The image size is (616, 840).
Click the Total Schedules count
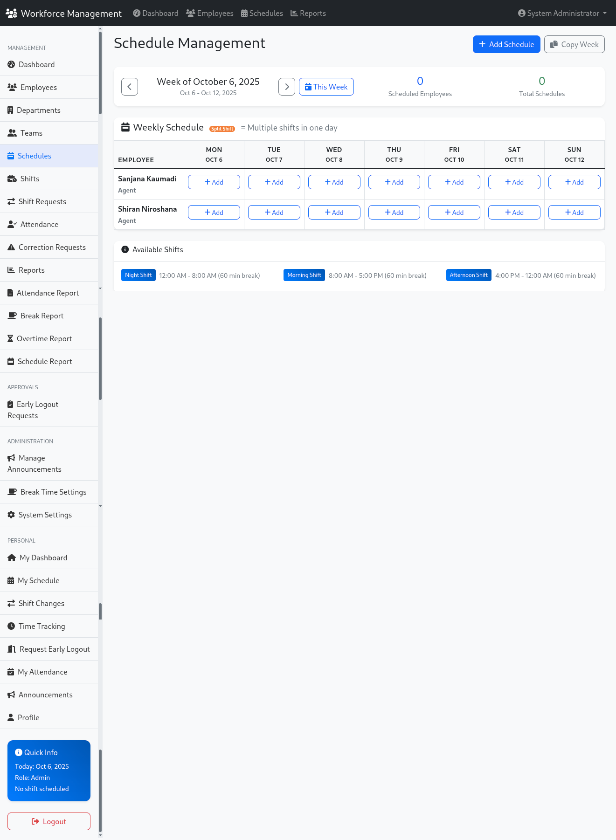point(542,81)
